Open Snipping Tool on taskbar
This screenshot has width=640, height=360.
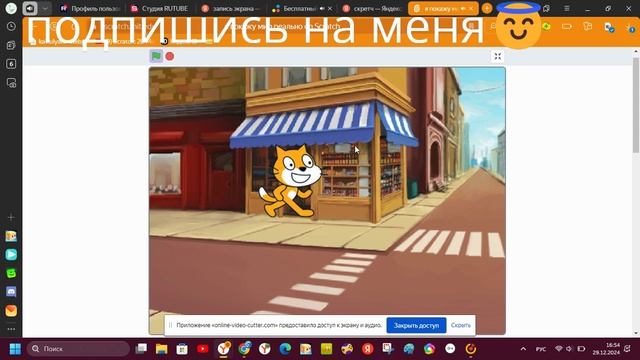[x=388, y=349]
